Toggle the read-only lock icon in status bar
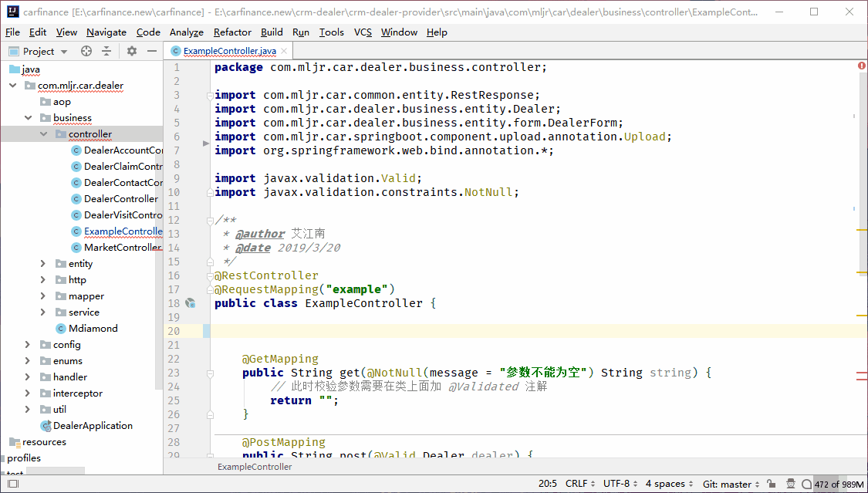Screen dimensions: 868x493 point(772,484)
